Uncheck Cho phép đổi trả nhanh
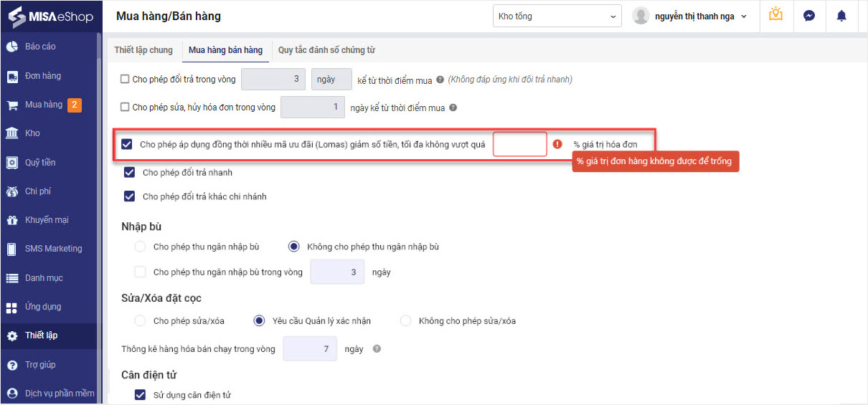The height and width of the screenshot is (405, 868). pos(129,173)
